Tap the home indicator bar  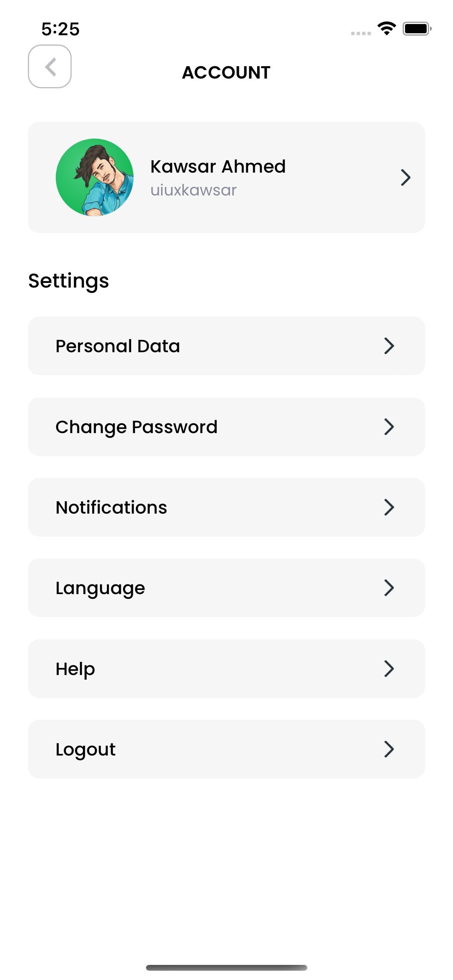point(226,968)
